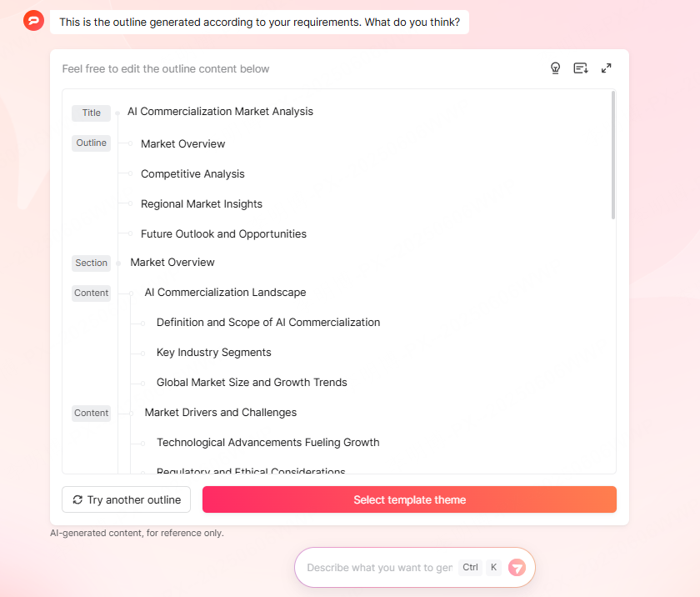Focus the describe prompt input field

[379, 568]
